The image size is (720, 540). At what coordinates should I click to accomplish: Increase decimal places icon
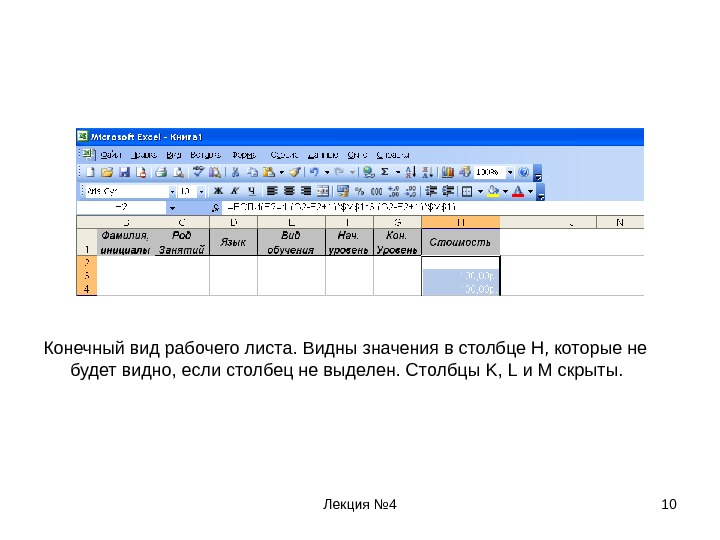pyautogui.click(x=394, y=191)
